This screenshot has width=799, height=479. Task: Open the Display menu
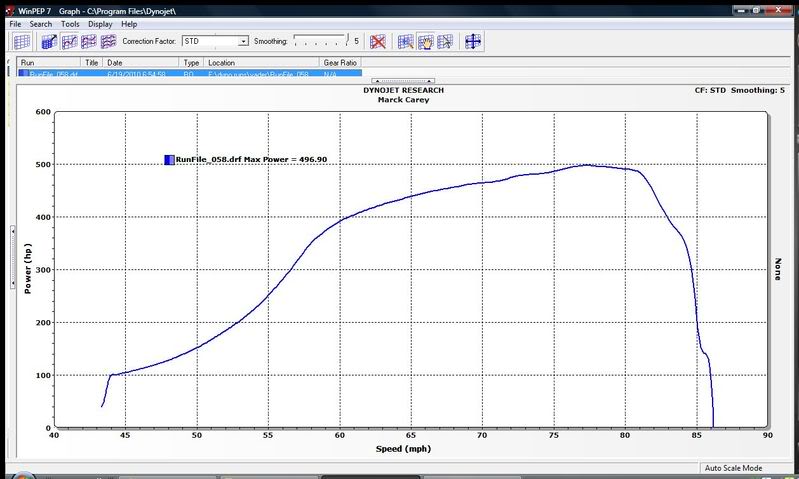pos(100,24)
